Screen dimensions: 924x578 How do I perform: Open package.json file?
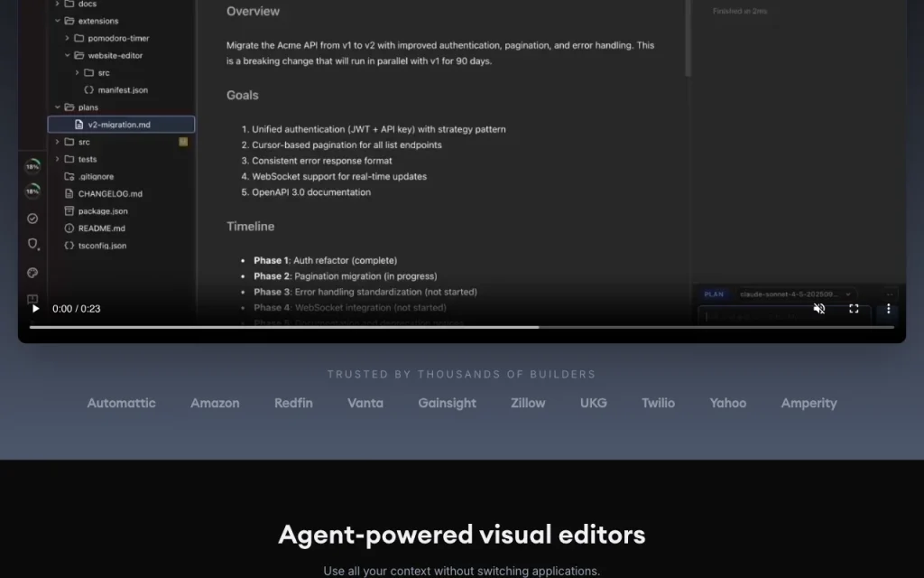pyautogui.click(x=103, y=210)
